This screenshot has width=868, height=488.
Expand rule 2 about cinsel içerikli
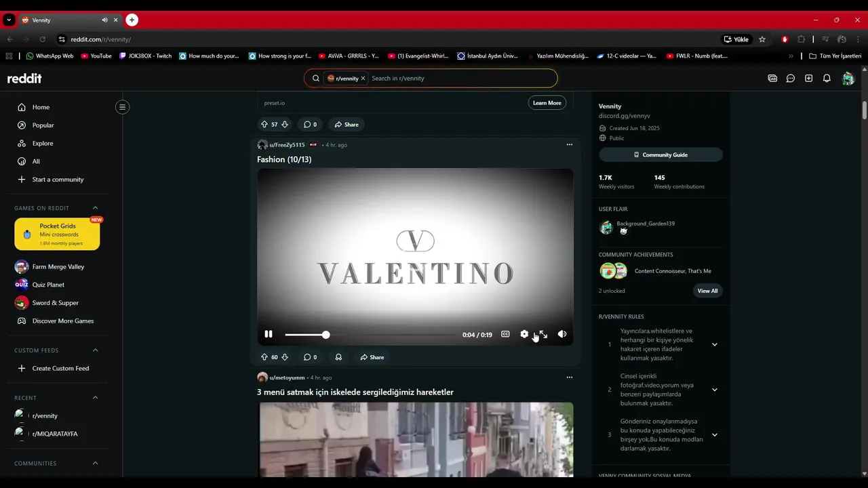pyautogui.click(x=714, y=390)
